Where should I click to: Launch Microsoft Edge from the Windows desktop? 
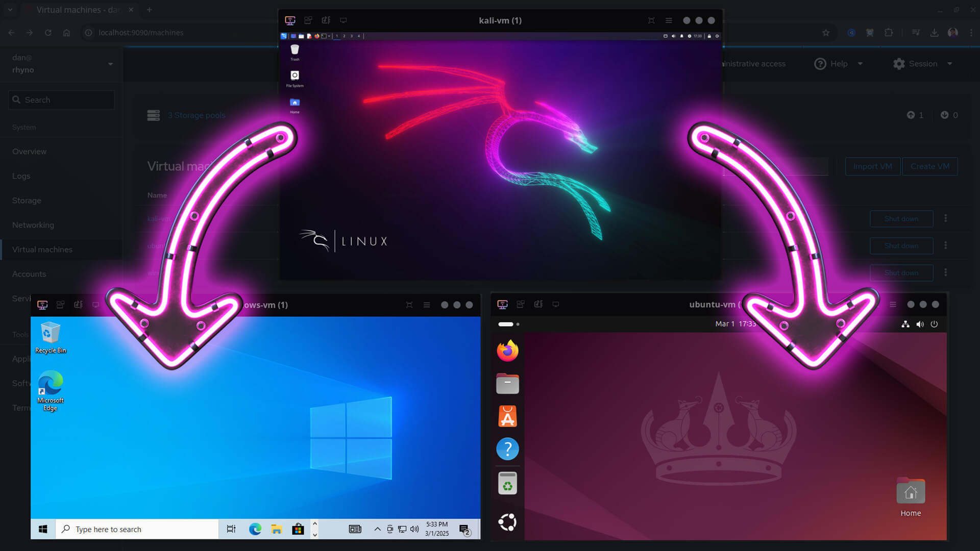pyautogui.click(x=51, y=391)
